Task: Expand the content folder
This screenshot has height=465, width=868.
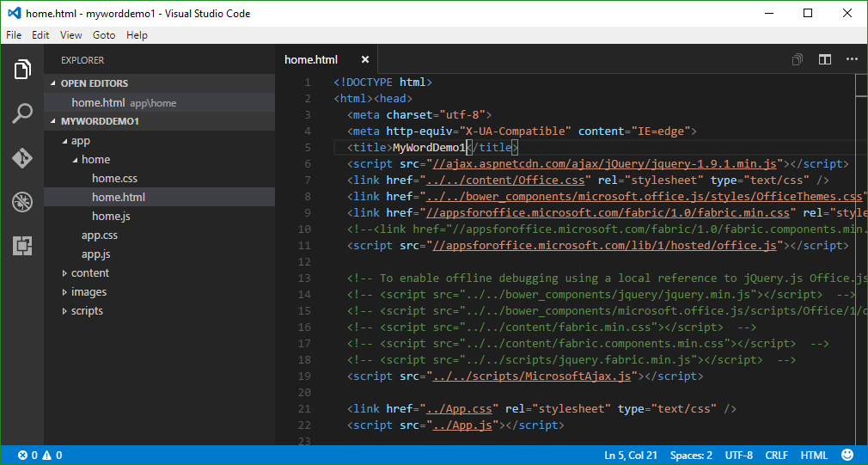Action: point(89,273)
